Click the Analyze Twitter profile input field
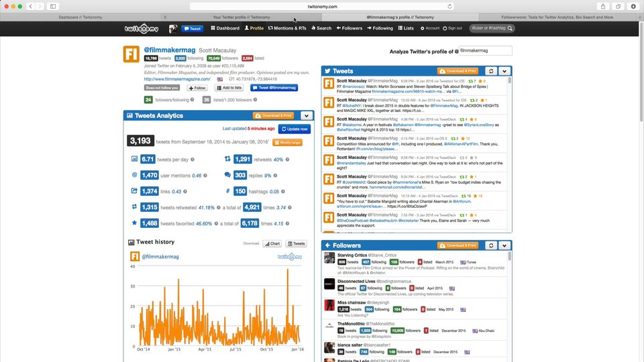 click(x=486, y=51)
